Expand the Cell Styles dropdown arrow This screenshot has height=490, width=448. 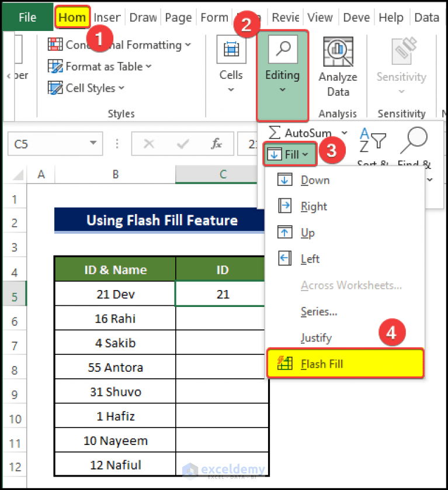121,88
